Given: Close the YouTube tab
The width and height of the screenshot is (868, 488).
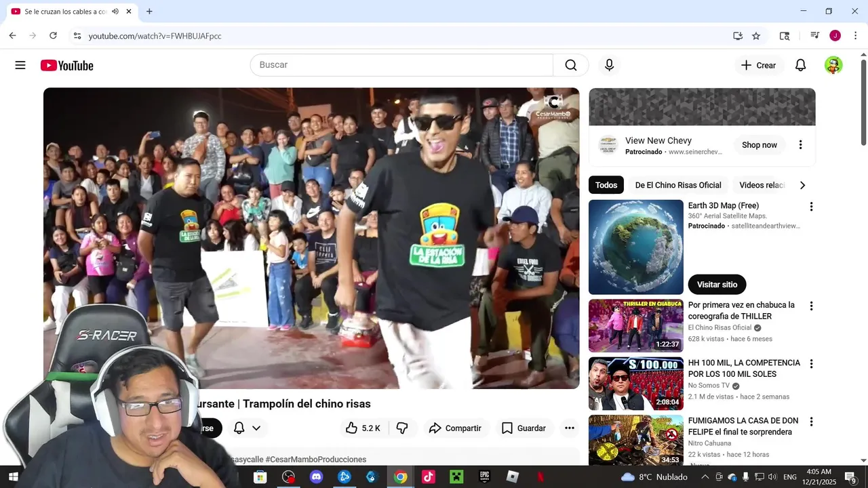Looking at the screenshot, I should pyautogui.click(x=129, y=12).
